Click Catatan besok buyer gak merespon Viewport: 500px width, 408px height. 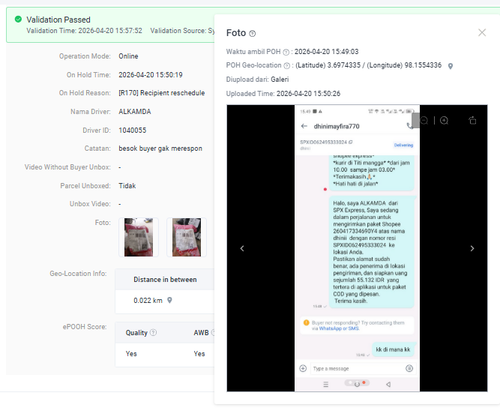pyautogui.click(x=160, y=149)
